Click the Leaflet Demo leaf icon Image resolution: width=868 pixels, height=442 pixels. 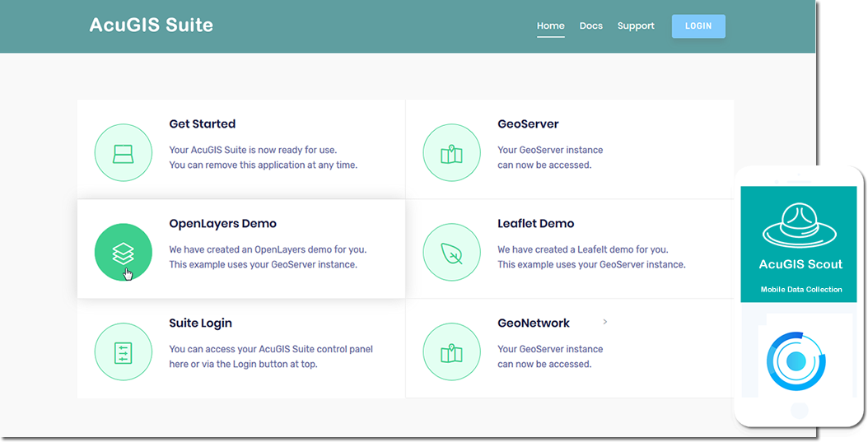(x=452, y=253)
